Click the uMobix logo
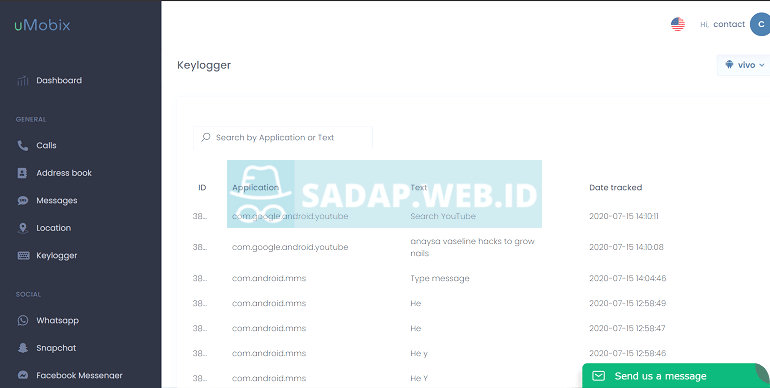The width and height of the screenshot is (770, 388). [x=42, y=26]
